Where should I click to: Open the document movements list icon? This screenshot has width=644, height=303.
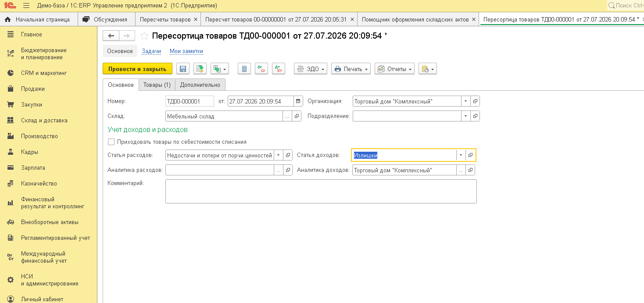coord(244,69)
